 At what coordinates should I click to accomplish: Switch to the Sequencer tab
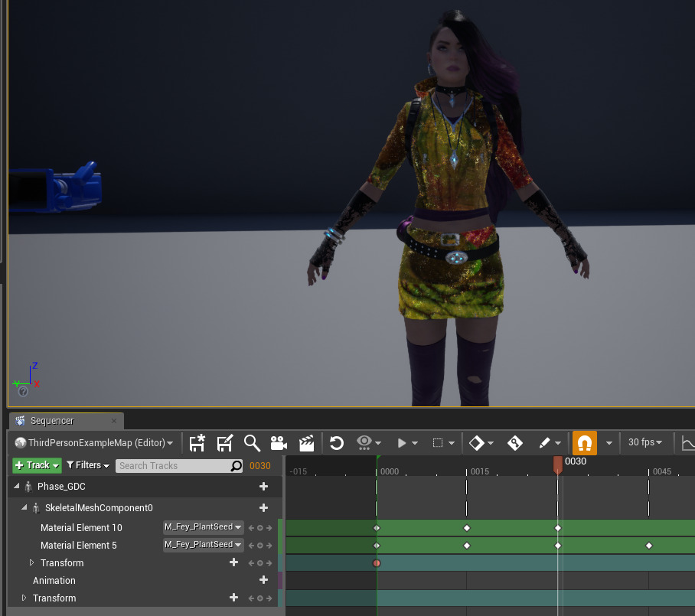pos(52,421)
